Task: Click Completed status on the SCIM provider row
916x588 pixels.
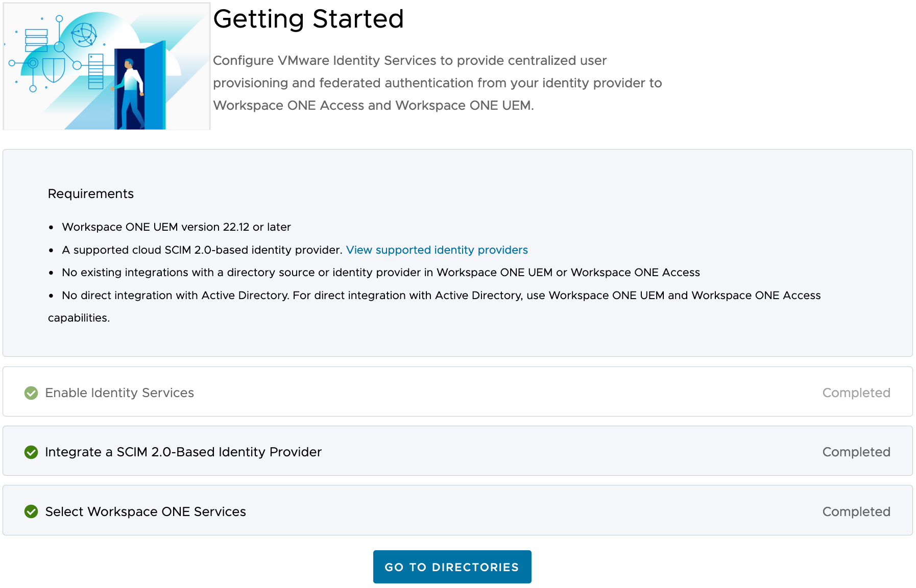Action: (856, 452)
